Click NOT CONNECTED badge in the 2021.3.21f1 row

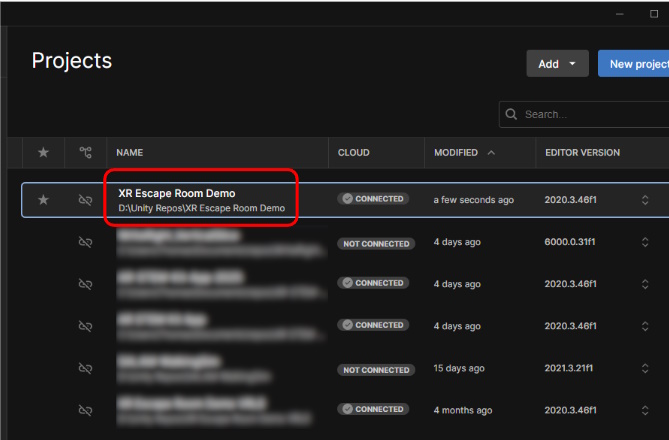click(x=376, y=370)
